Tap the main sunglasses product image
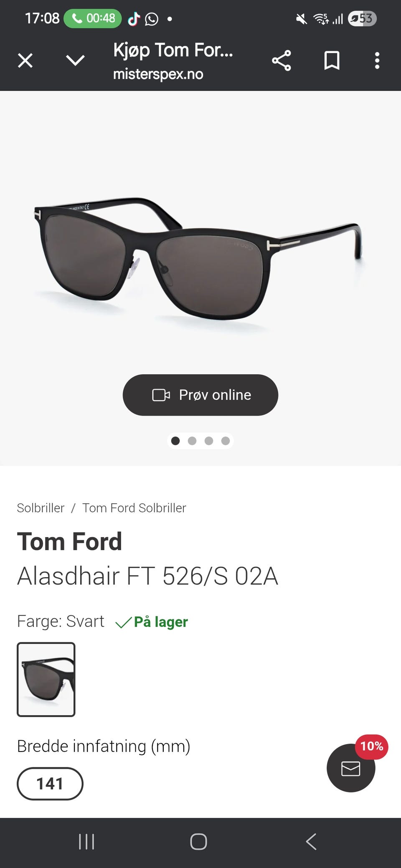Screen dimensions: 401x868 point(199,259)
